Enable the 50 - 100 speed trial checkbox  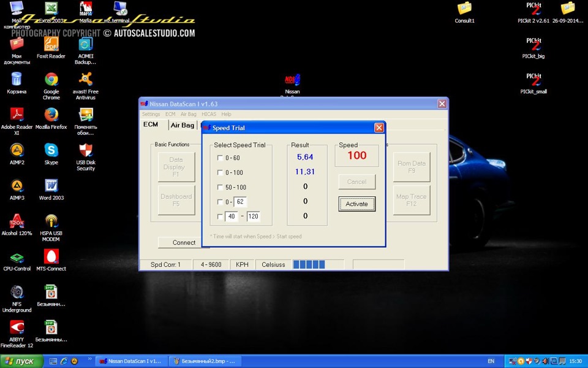tap(220, 188)
